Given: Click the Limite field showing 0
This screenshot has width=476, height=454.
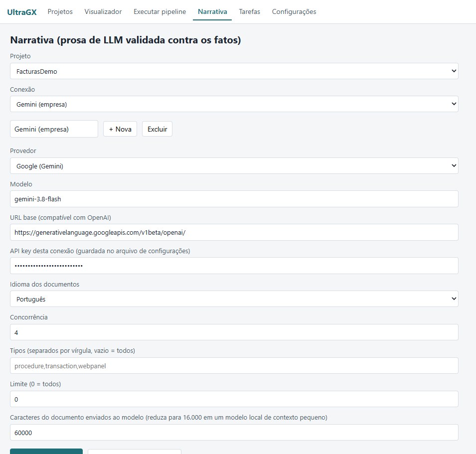Looking at the screenshot, I should coord(234,399).
